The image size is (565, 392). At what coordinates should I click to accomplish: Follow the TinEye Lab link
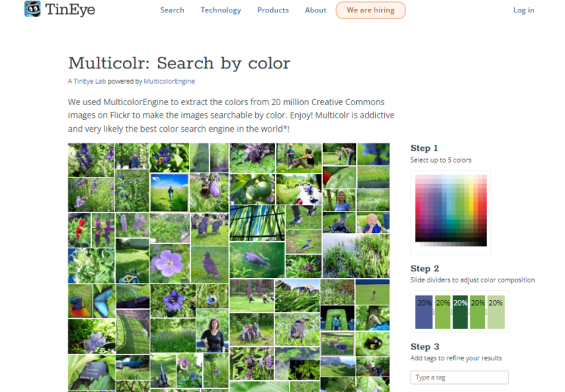[x=90, y=82]
